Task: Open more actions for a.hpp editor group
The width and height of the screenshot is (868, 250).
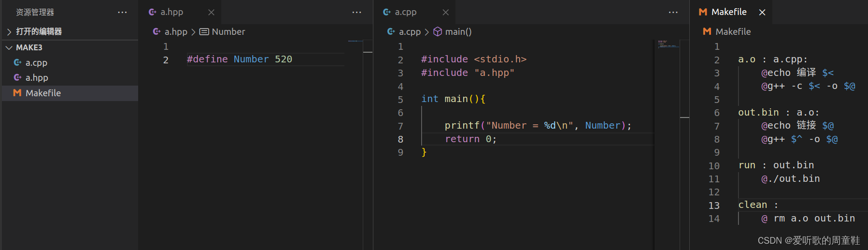Action: (356, 12)
